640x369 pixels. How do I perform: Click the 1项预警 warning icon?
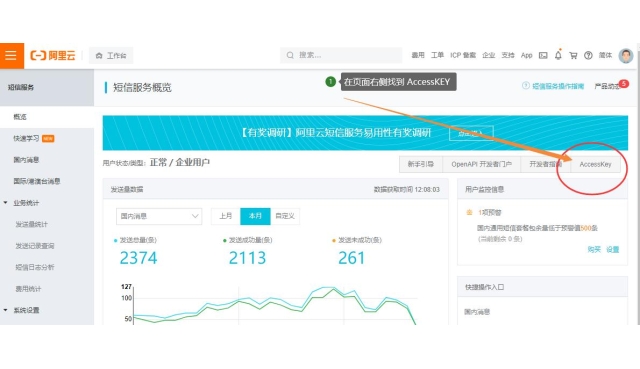[x=469, y=212]
